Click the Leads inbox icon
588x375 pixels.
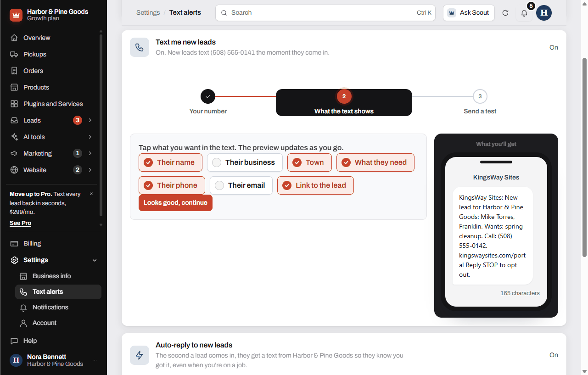(14, 120)
